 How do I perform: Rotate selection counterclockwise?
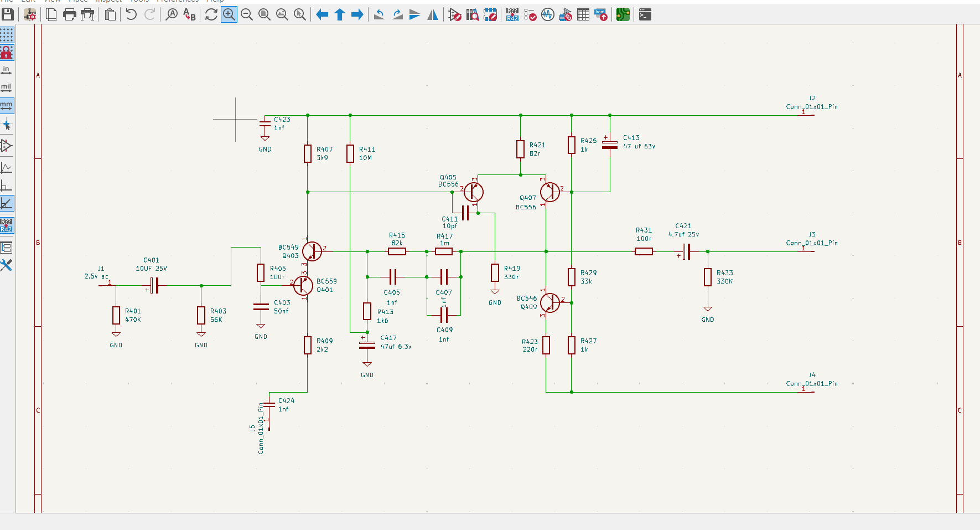[x=380, y=14]
